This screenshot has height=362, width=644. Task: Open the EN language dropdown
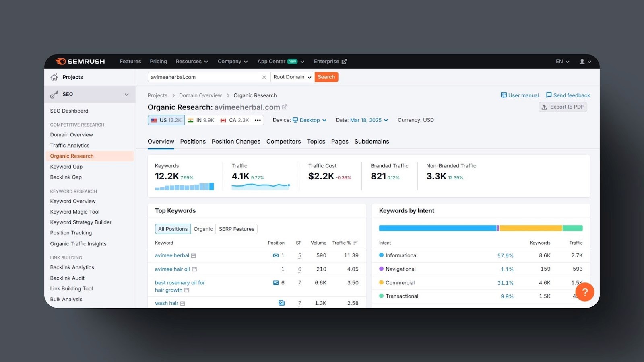coord(563,62)
